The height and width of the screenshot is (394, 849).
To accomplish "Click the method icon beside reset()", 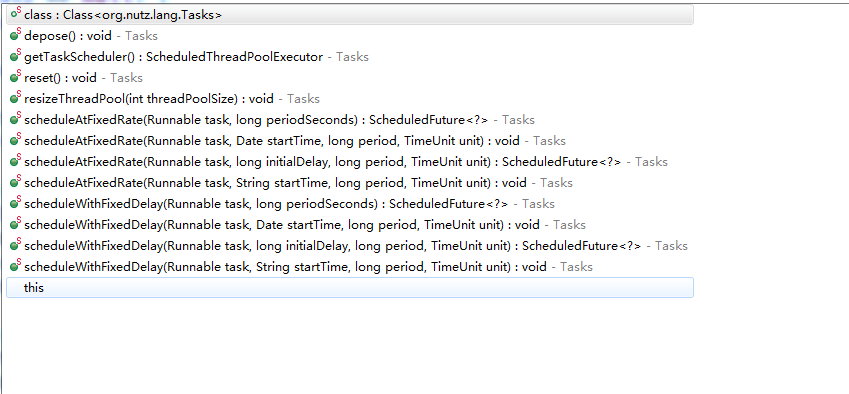I will point(16,77).
